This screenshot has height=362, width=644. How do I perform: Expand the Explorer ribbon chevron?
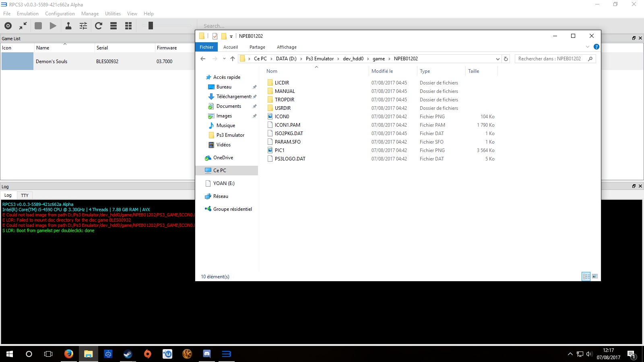pos(588,47)
